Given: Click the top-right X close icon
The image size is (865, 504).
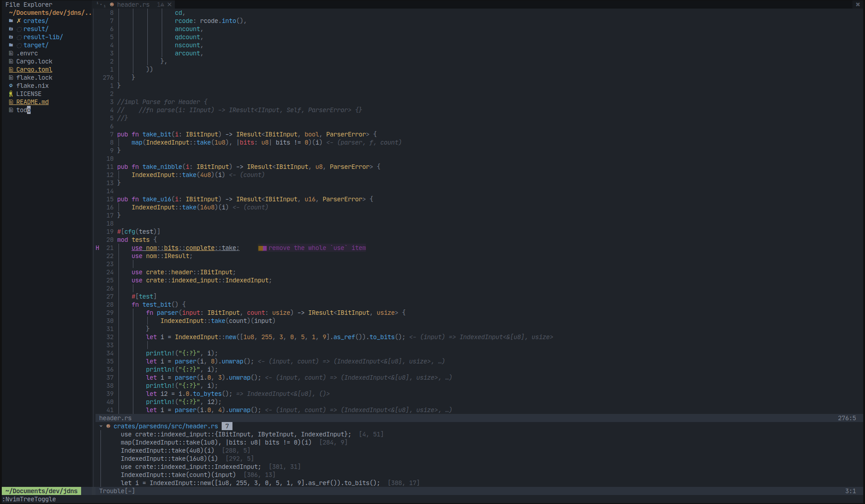Looking at the screenshot, I should coord(858,5).
